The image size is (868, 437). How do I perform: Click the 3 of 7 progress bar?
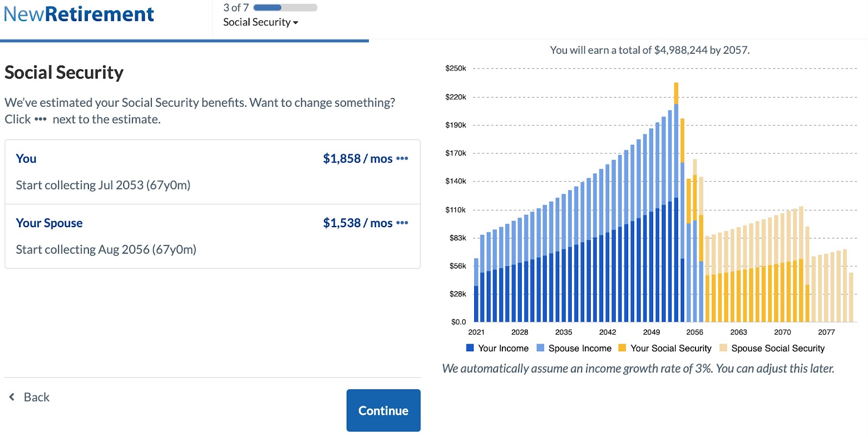pyautogui.click(x=285, y=8)
